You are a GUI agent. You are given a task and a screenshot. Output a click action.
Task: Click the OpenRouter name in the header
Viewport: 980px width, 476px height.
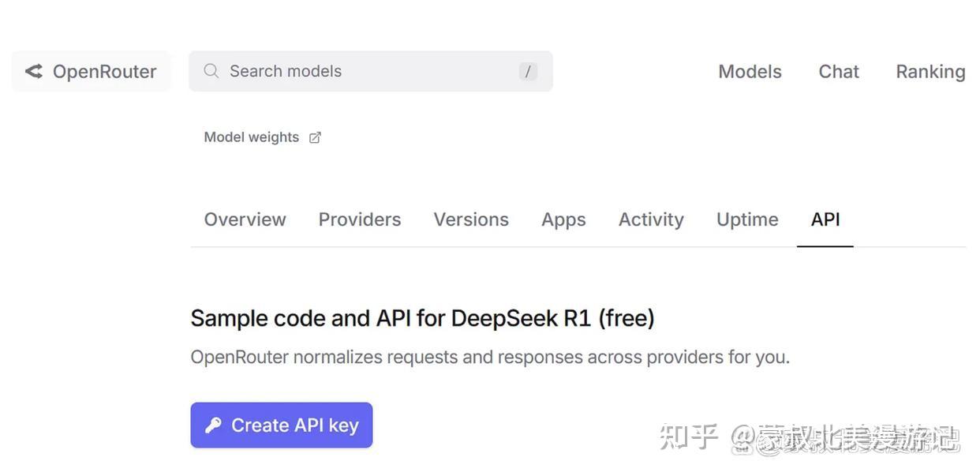tap(104, 69)
